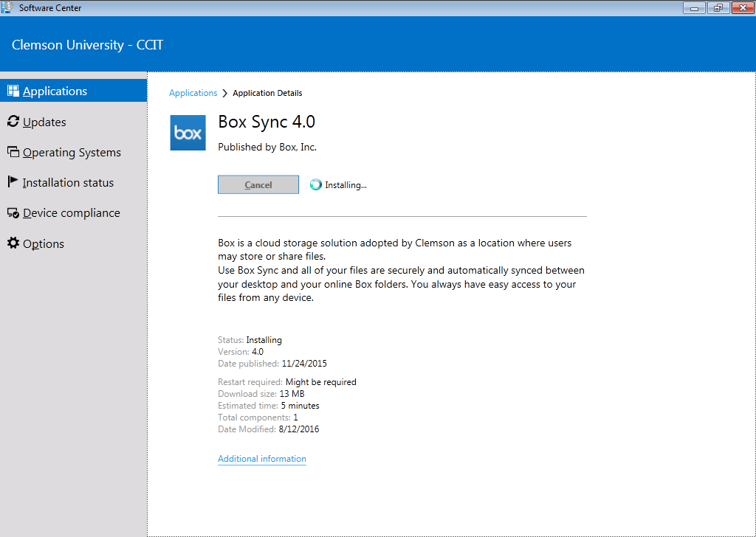The image size is (756, 537).
Task: Click the installing spinner icon
Action: point(316,184)
